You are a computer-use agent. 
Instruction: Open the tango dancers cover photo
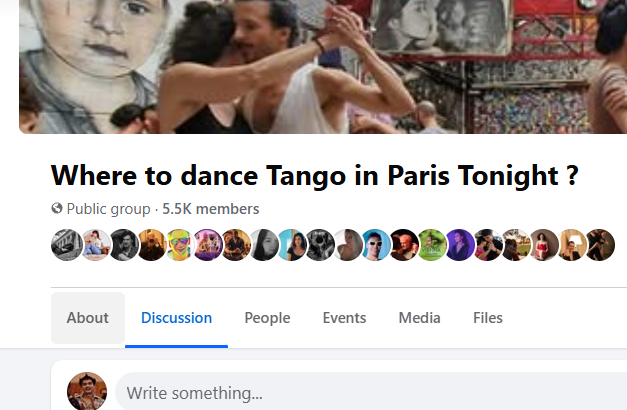[320, 66]
